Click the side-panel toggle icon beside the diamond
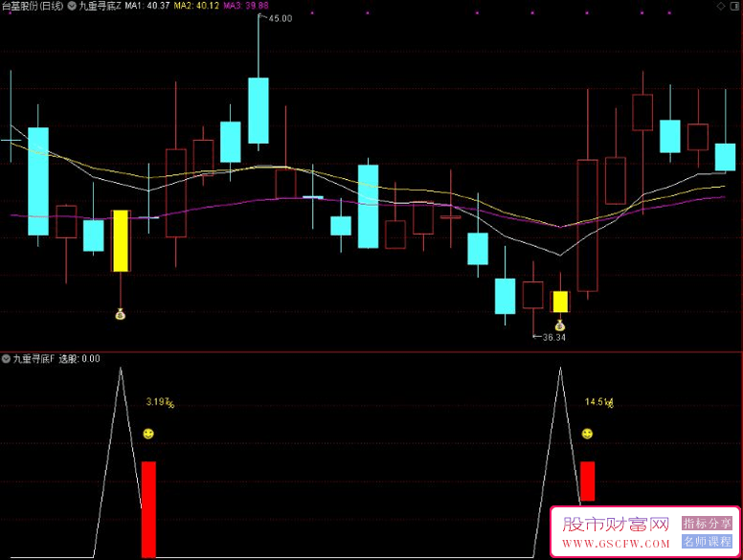The height and width of the screenshot is (560, 743). (734, 6)
